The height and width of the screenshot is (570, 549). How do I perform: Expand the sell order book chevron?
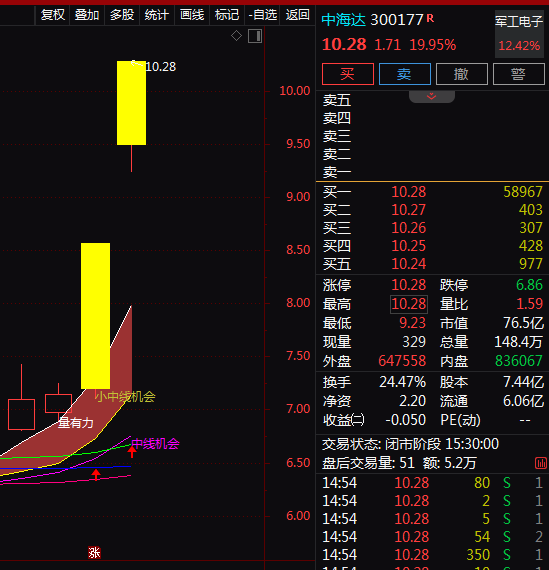(432, 96)
